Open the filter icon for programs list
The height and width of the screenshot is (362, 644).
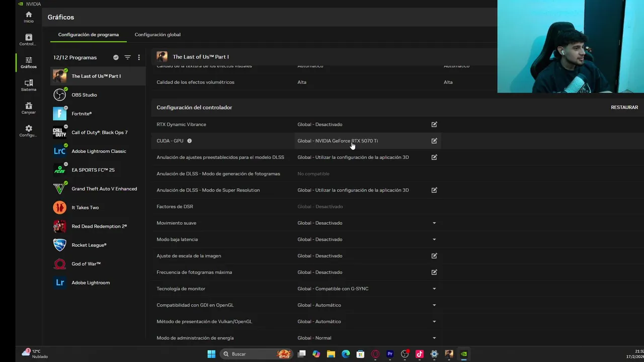128,57
